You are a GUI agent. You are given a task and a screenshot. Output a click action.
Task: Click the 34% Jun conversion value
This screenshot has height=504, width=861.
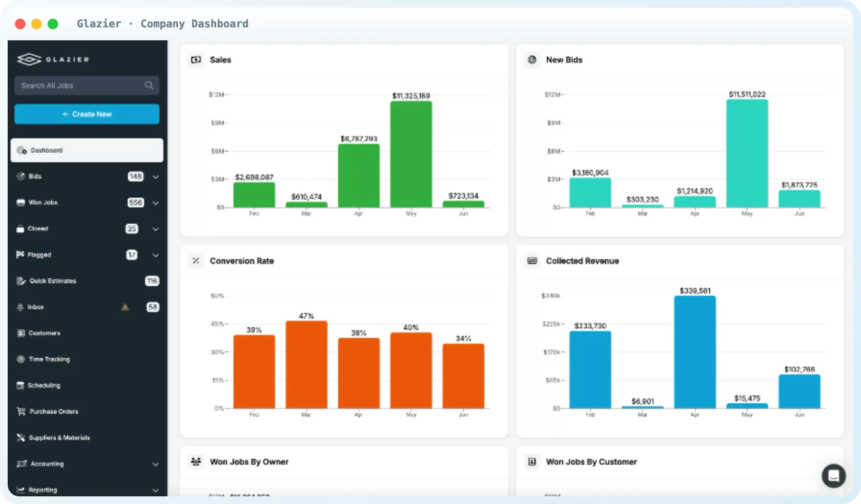tap(463, 338)
